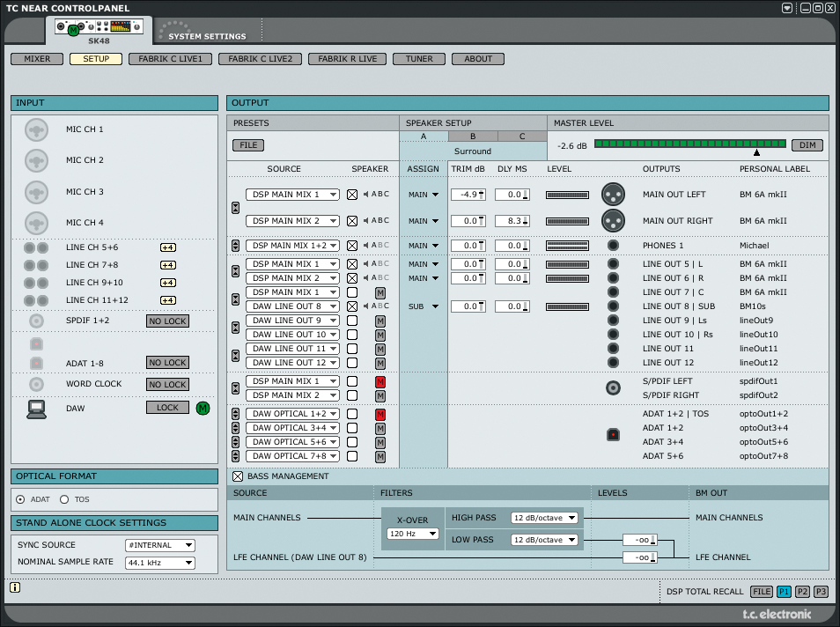Click the red M mute icon for S/PDIF source

tap(380, 381)
